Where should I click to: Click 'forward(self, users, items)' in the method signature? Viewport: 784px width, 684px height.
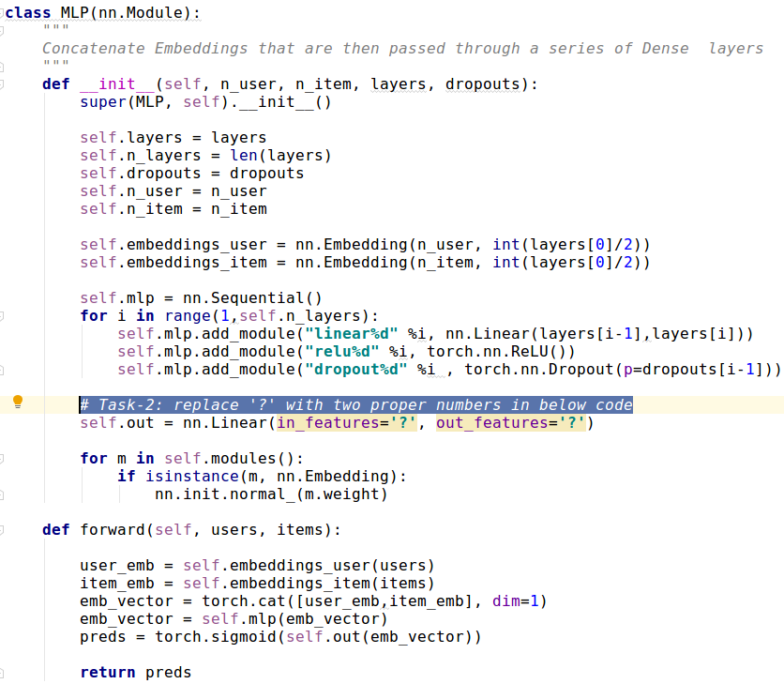[205, 530]
